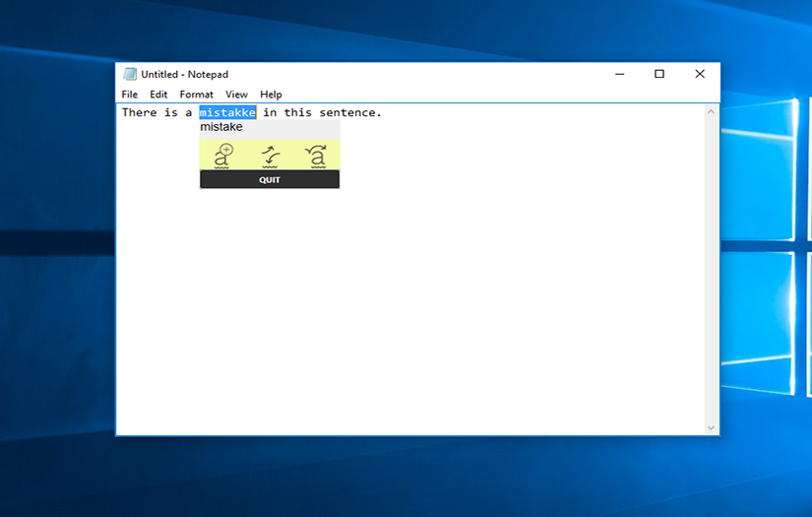
Task: Click the word 'sentence.' in the text
Action: tap(350, 112)
